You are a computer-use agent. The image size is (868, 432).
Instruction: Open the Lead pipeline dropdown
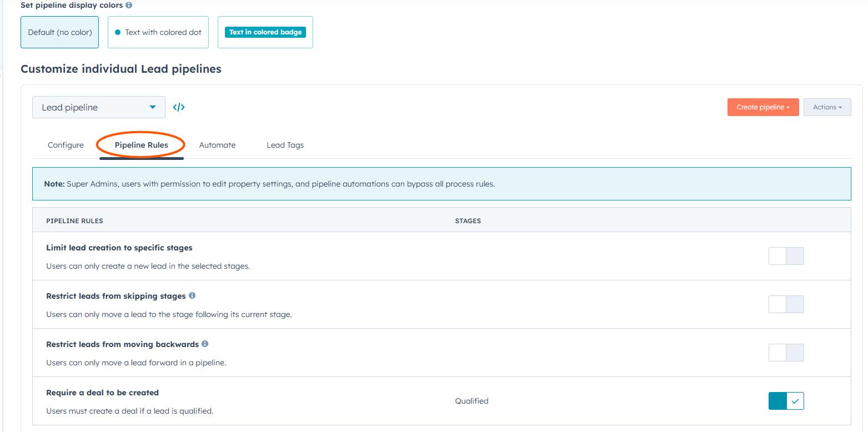[x=99, y=107]
